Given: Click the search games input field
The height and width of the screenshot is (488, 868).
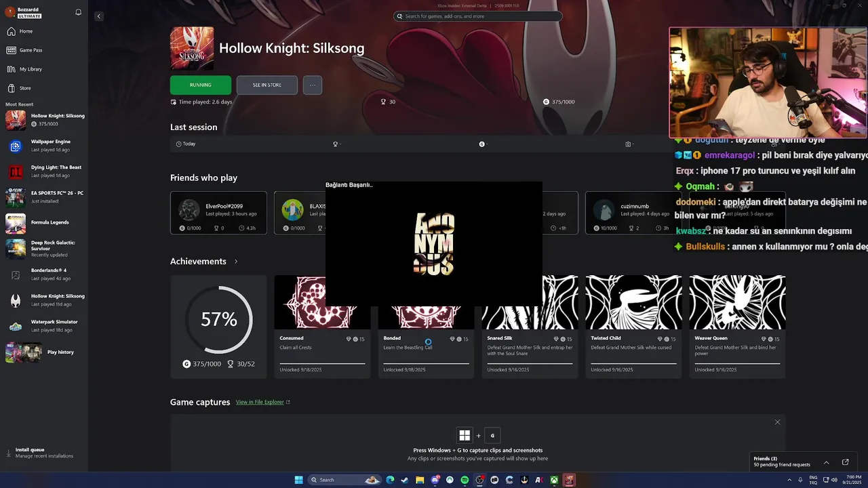Looking at the screenshot, I should click(x=478, y=16).
